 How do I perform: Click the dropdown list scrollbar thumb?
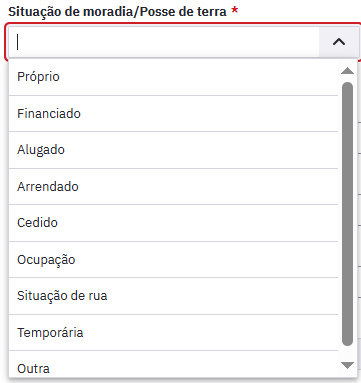coord(347,214)
